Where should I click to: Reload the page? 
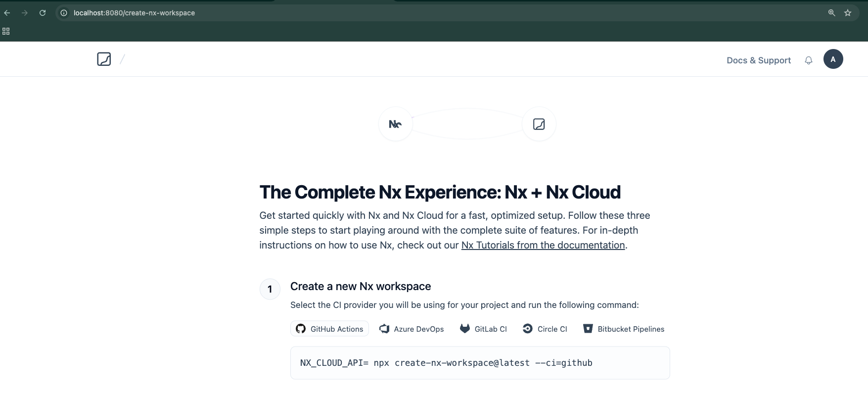(x=43, y=13)
